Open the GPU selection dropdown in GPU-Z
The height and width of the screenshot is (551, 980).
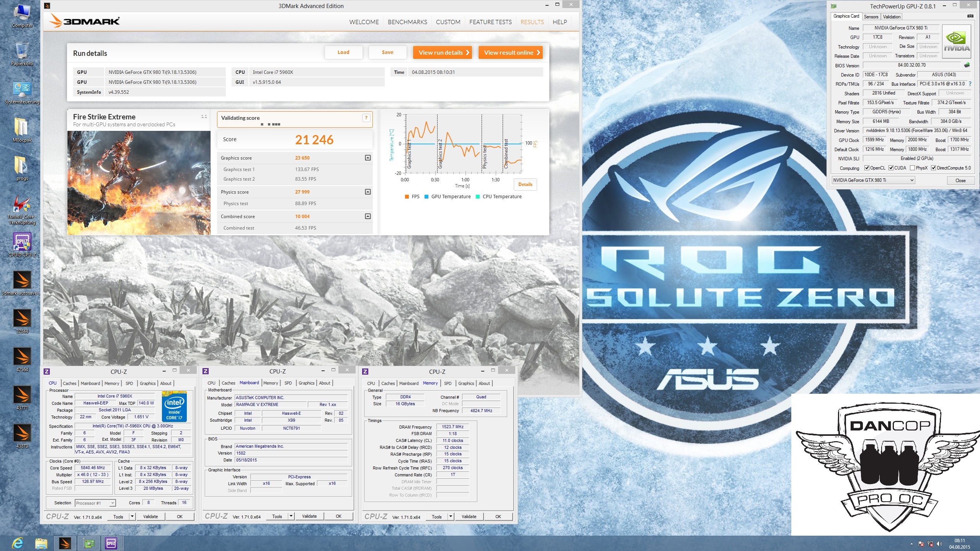click(x=873, y=180)
